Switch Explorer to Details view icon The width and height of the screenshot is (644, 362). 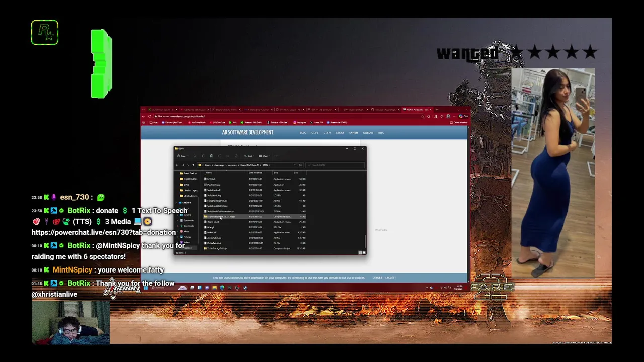click(x=360, y=253)
